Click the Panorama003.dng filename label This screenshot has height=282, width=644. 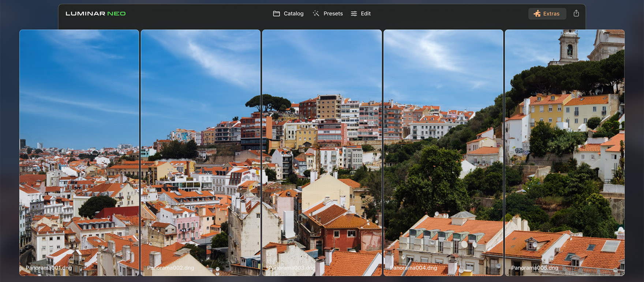tap(292, 268)
